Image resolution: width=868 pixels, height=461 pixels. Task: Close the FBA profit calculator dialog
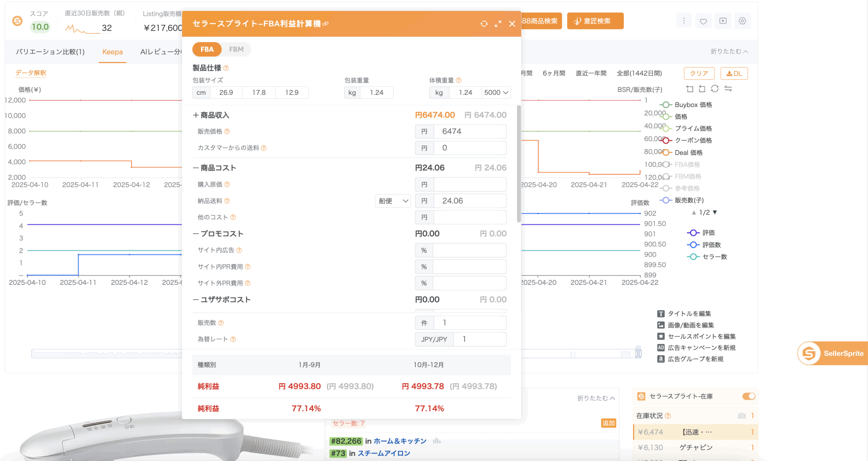point(512,24)
